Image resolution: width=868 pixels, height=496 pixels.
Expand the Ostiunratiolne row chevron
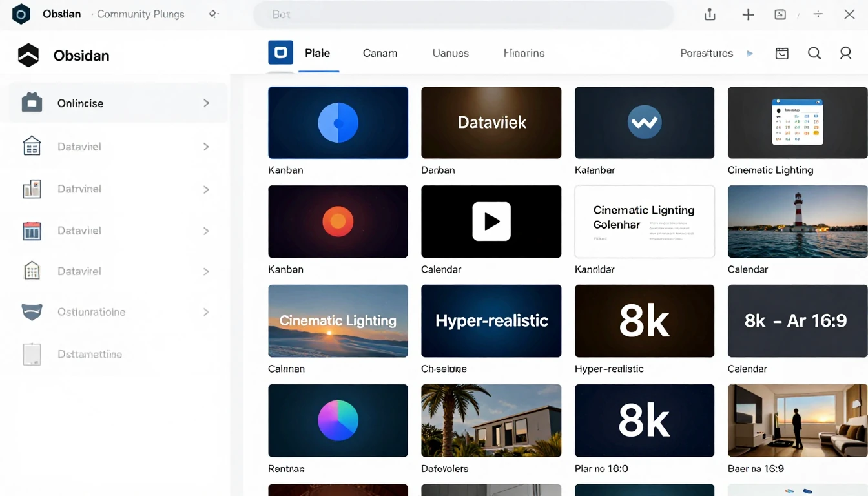pyautogui.click(x=206, y=312)
